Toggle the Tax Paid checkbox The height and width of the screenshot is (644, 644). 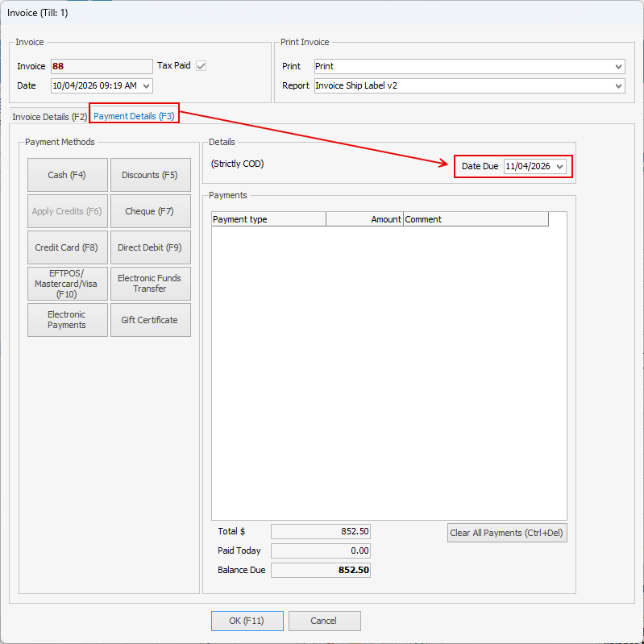click(x=202, y=66)
